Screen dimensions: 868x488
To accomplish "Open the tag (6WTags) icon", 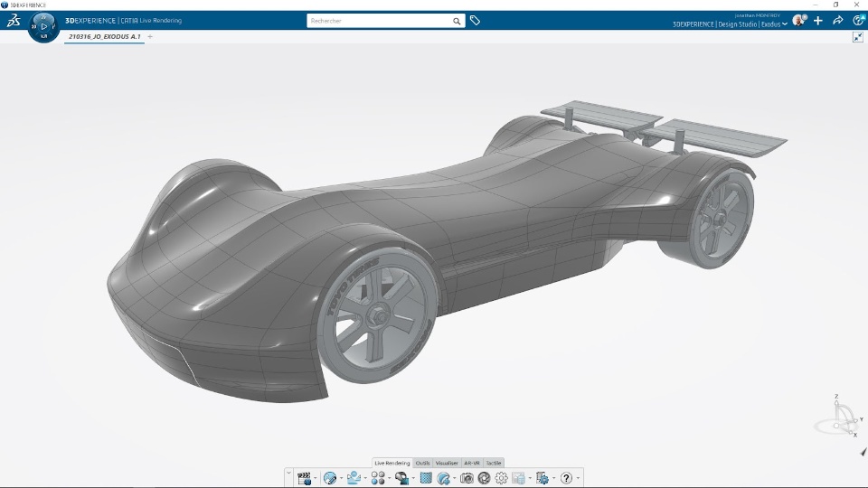I will pos(475,21).
